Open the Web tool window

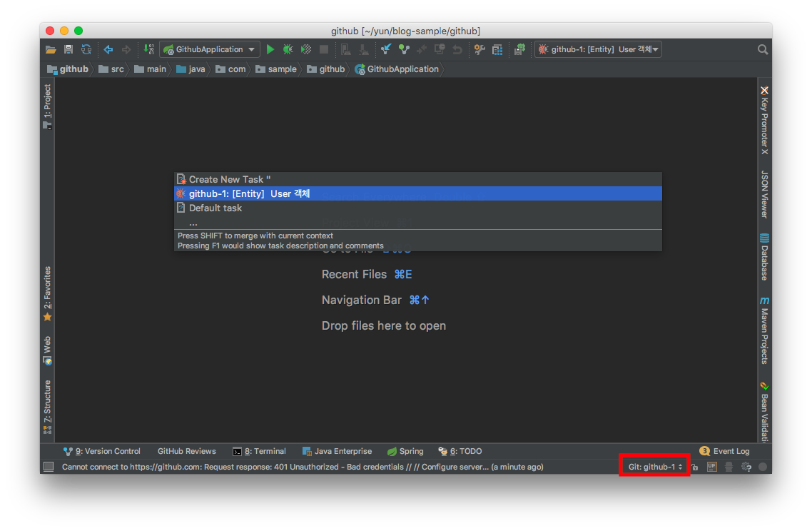[47, 350]
